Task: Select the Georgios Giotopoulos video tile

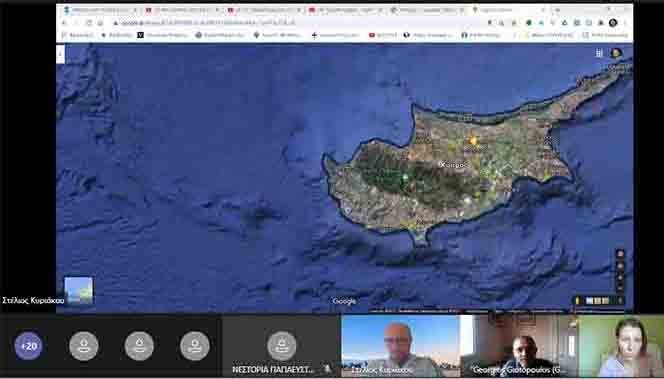Action: [x=519, y=346]
